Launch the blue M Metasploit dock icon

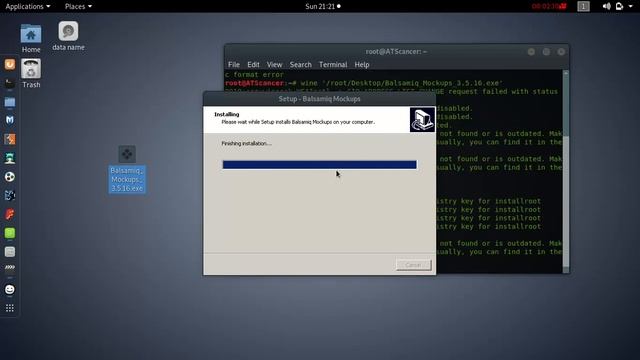(10, 120)
